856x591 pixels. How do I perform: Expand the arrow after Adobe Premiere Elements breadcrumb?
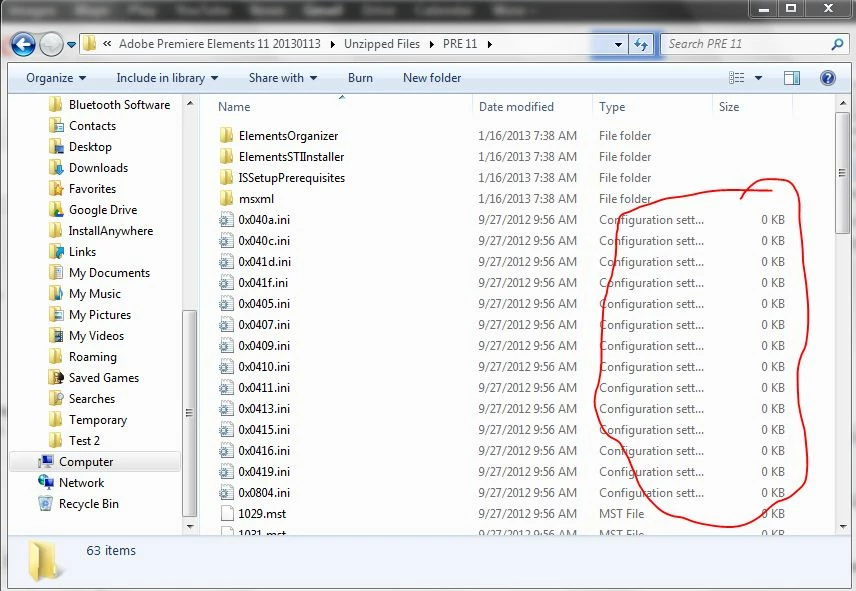pos(332,45)
